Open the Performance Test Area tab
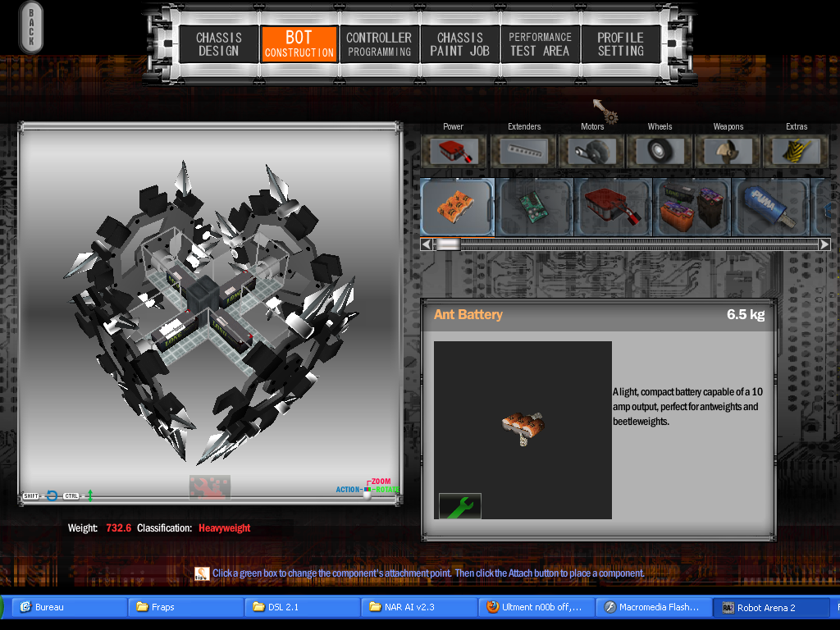The width and height of the screenshot is (840, 630). coord(540,44)
